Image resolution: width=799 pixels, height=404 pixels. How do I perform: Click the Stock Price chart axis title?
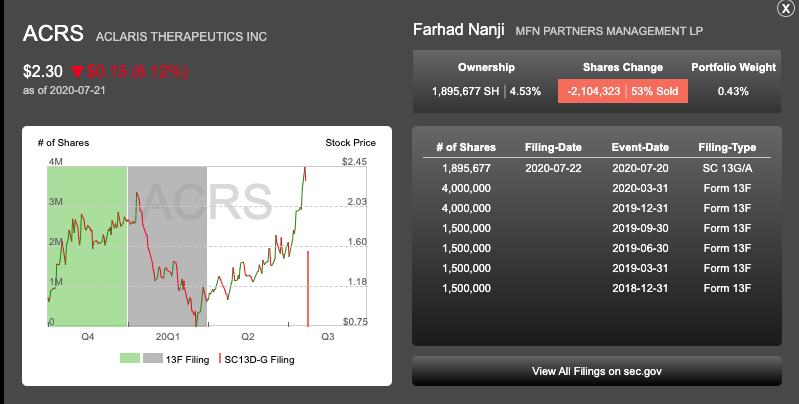click(351, 143)
